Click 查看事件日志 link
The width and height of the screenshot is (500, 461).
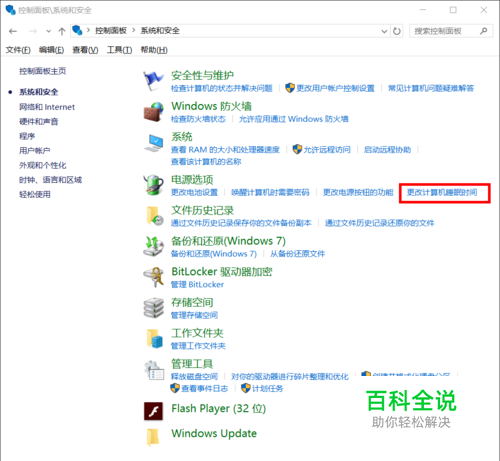pos(205,388)
